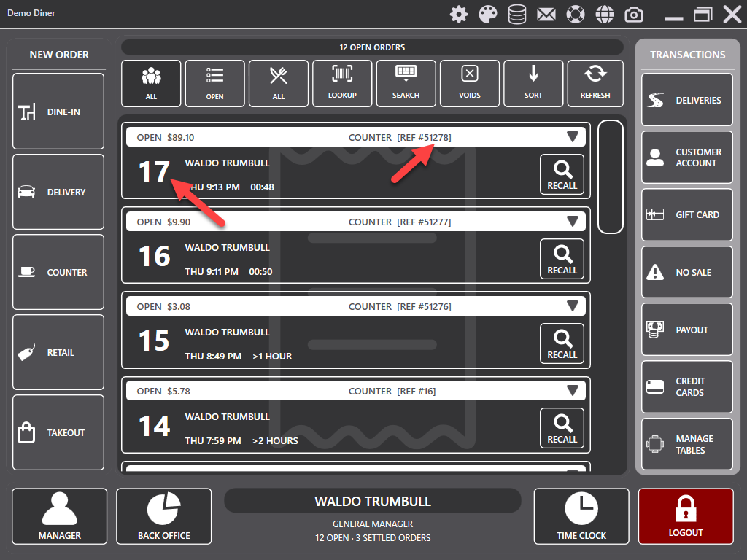This screenshot has width=747, height=560.
Task: Click the order list scrollbar handle
Action: 610,177
